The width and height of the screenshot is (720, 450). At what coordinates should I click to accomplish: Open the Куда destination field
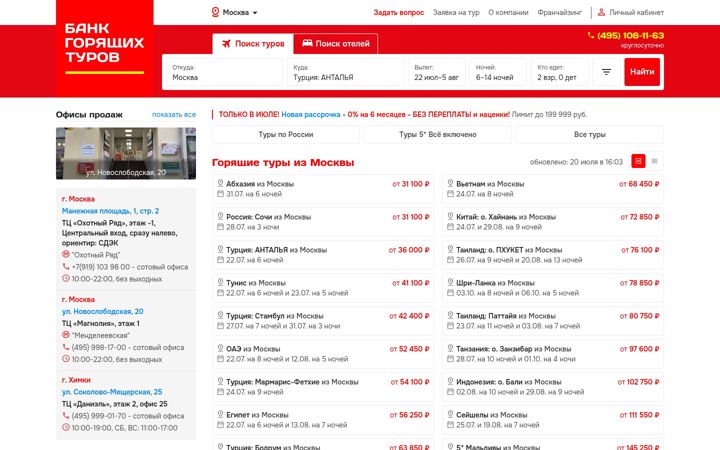coord(345,72)
